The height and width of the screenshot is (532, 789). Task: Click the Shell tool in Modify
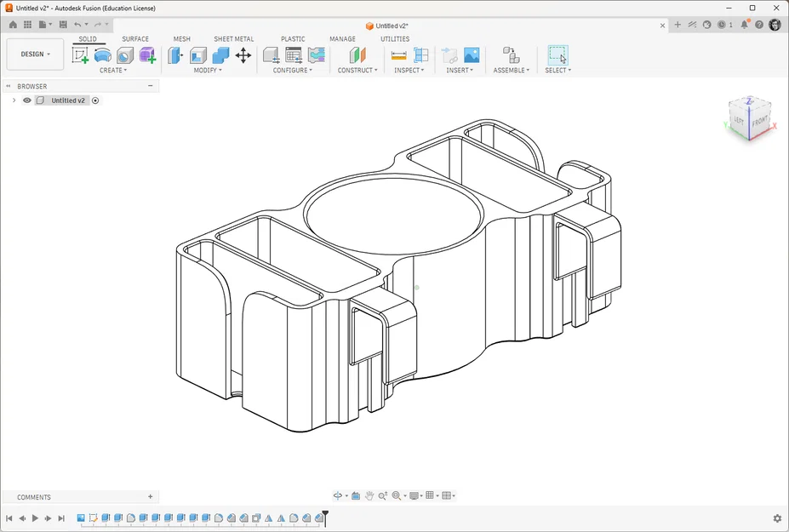click(197, 54)
